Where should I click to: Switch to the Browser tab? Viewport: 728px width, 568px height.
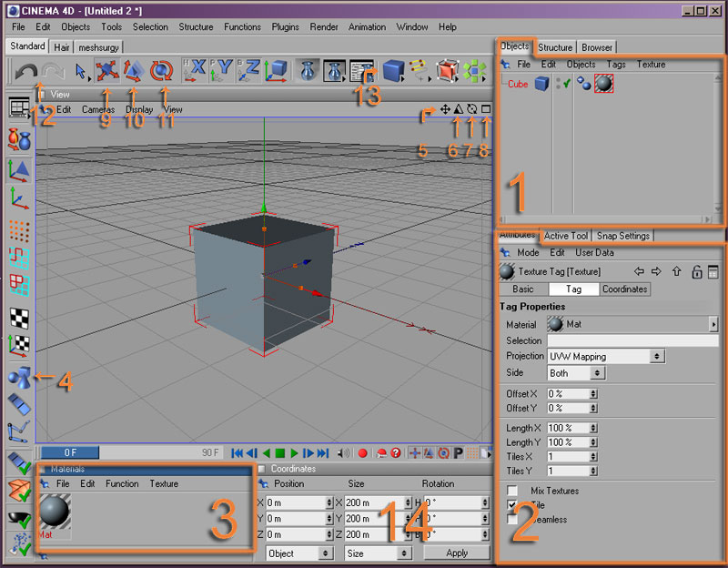pyautogui.click(x=597, y=47)
